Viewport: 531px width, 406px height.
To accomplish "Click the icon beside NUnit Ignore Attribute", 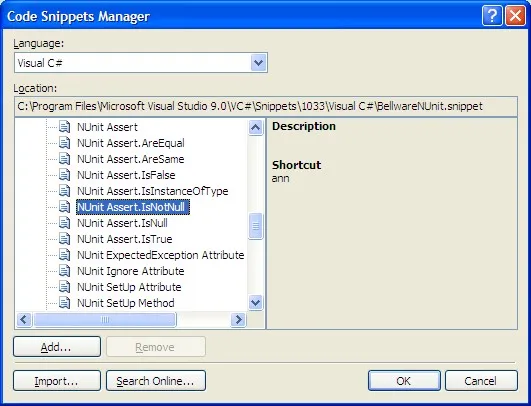I will pos(64,271).
